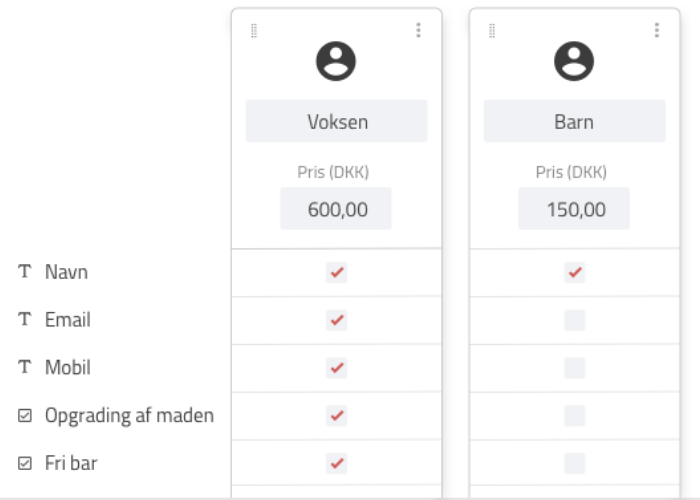Click the checkbox-type icon beside Fri bar
This screenshot has width=700, height=500.
point(25,463)
